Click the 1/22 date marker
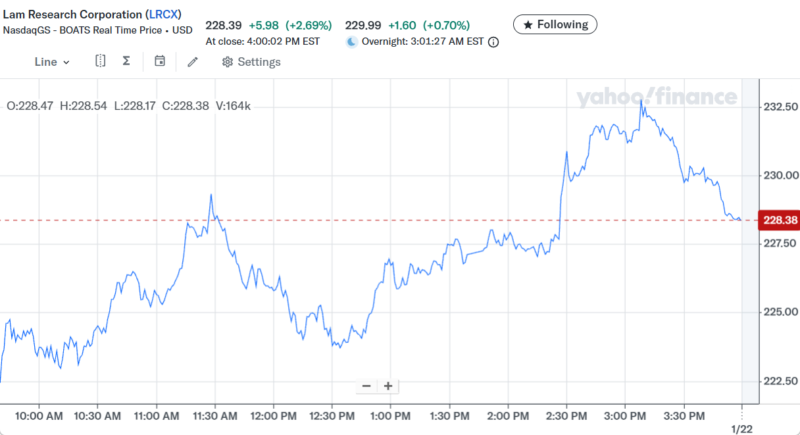The height and width of the screenshot is (435, 800). point(741,429)
